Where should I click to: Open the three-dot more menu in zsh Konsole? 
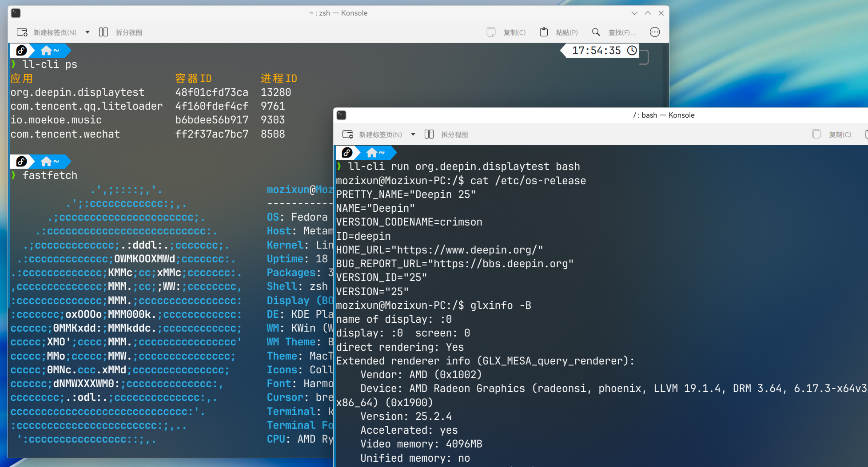point(655,32)
